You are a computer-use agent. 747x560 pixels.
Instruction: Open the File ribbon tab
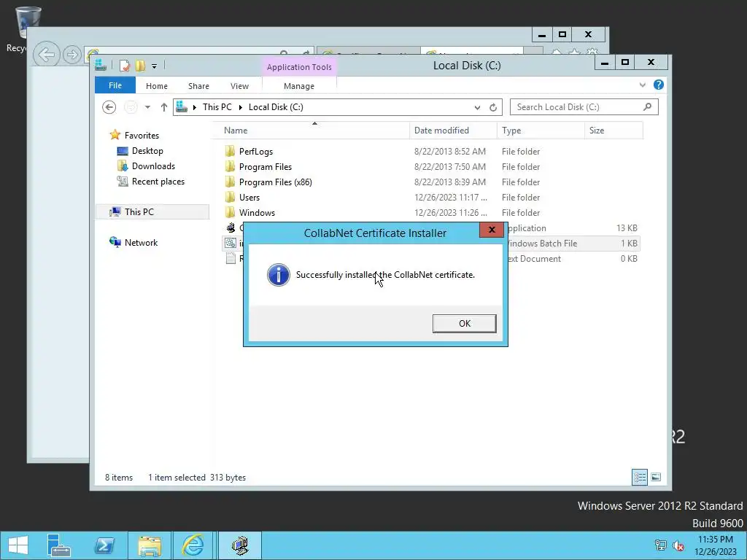coord(115,86)
